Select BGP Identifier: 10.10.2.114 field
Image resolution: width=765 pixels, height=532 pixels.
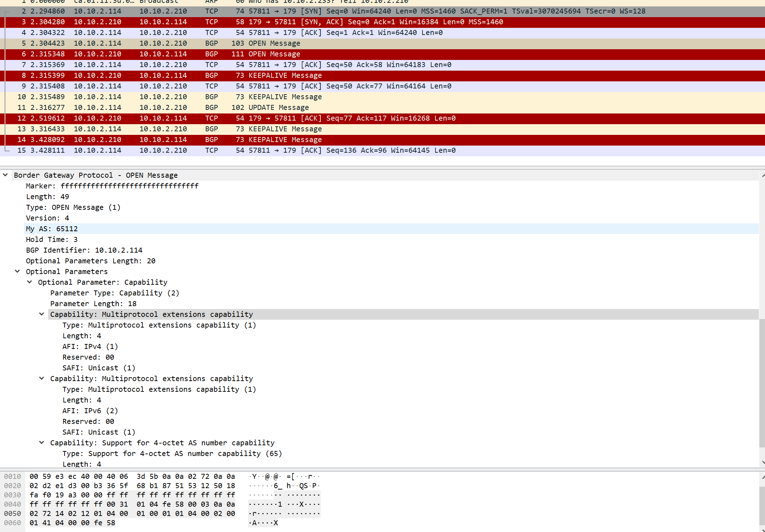[84, 250]
